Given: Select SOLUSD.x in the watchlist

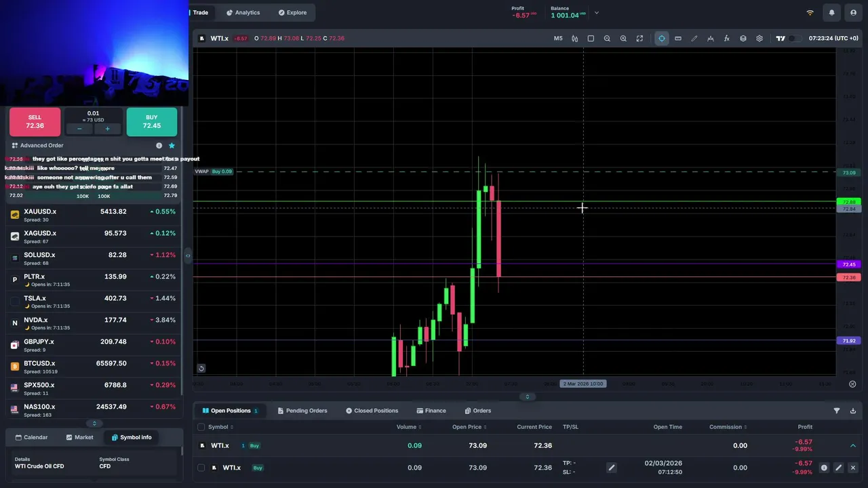Looking at the screenshot, I should click(94, 258).
